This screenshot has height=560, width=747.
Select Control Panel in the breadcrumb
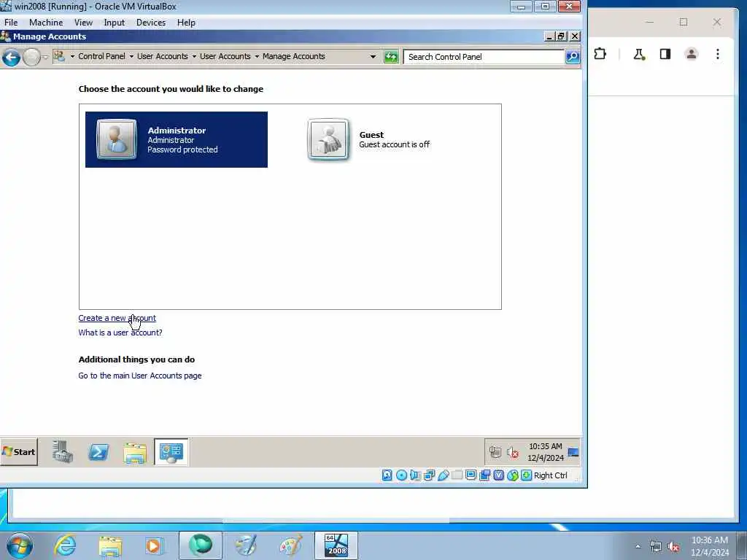pos(101,56)
